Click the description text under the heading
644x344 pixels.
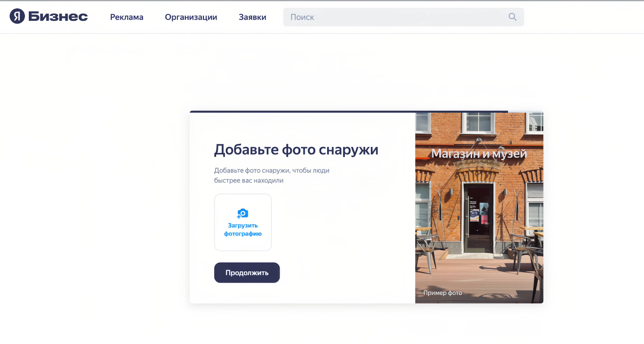271,175
